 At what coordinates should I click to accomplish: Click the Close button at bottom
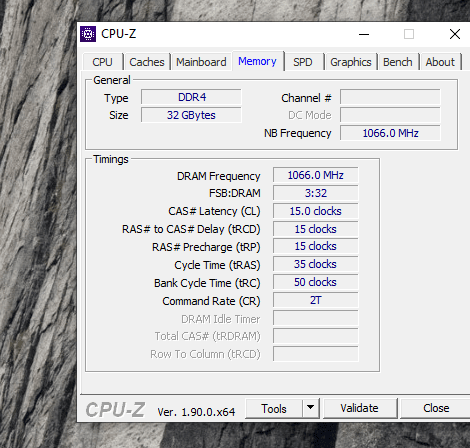[436, 408]
